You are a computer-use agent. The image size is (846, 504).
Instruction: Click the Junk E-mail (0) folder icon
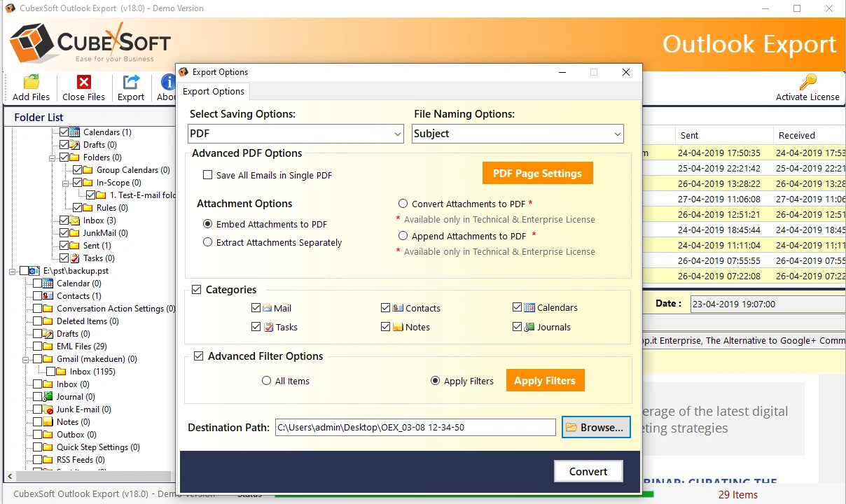[48, 409]
